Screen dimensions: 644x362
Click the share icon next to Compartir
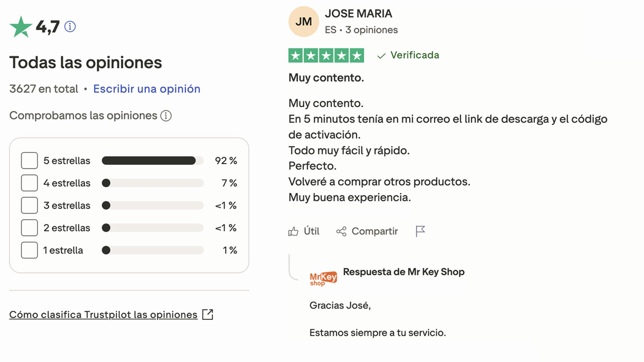pos(341,231)
